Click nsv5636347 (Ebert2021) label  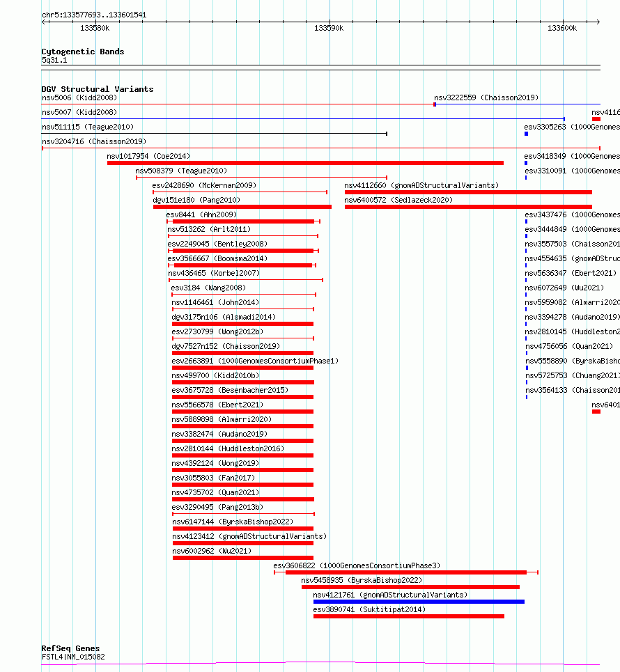click(571, 273)
